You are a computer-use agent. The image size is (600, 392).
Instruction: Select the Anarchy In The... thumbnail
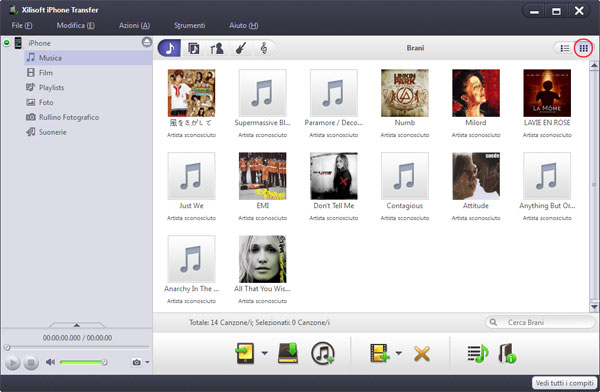[x=191, y=259]
